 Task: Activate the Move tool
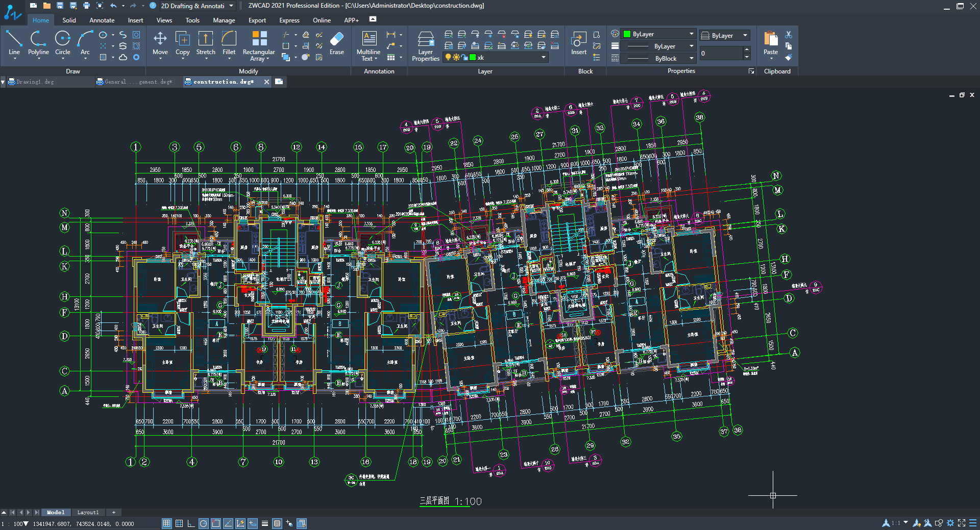pyautogui.click(x=160, y=45)
